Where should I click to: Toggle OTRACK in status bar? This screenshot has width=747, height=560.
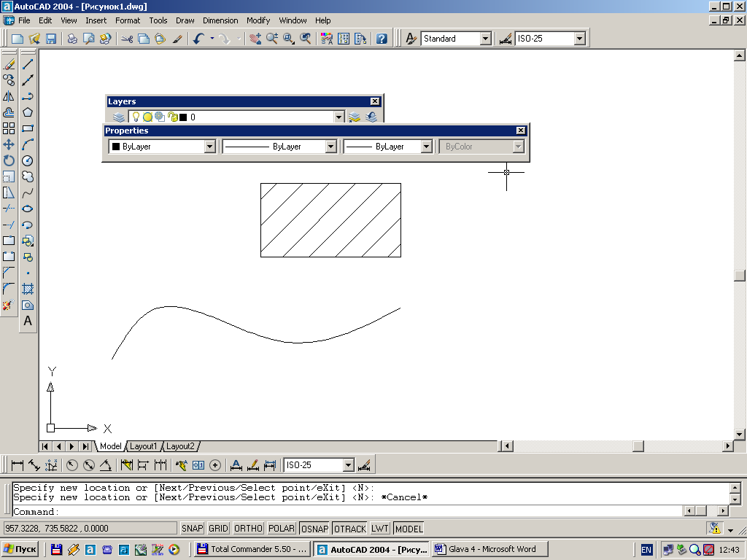pos(349,529)
